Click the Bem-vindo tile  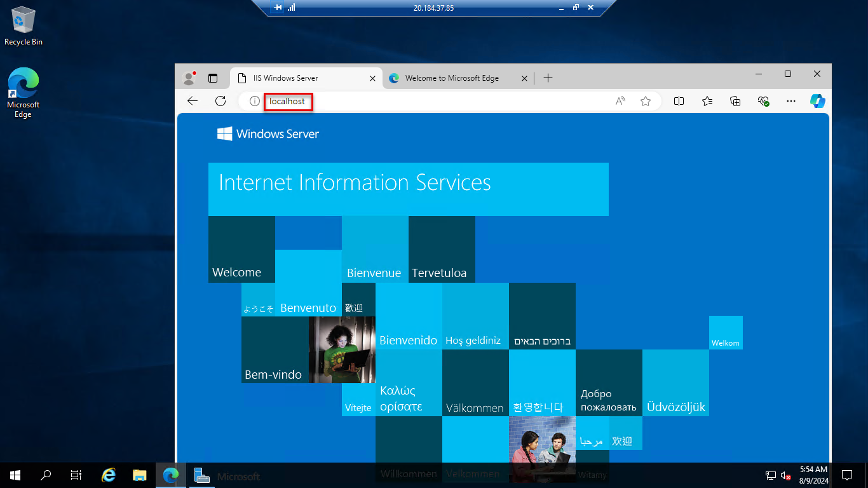[x=275, y=349]
